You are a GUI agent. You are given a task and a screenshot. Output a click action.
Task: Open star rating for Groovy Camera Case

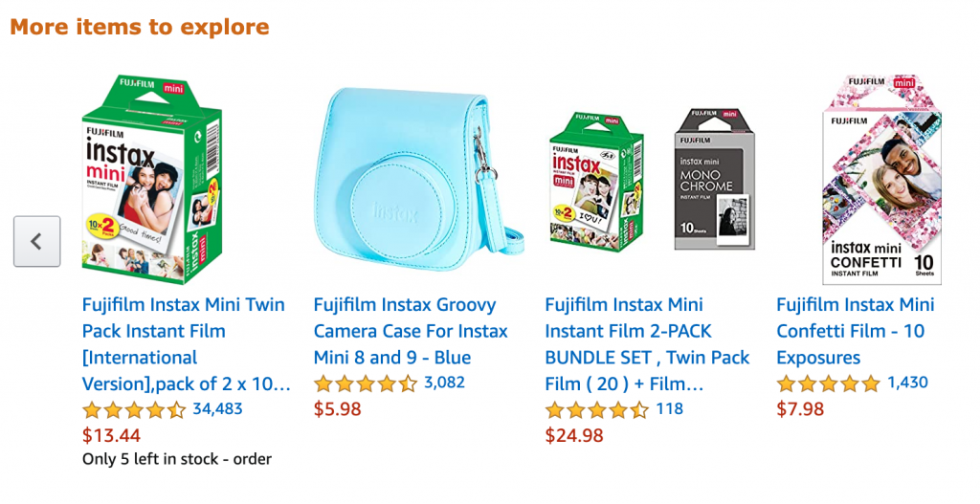(365, 383)
